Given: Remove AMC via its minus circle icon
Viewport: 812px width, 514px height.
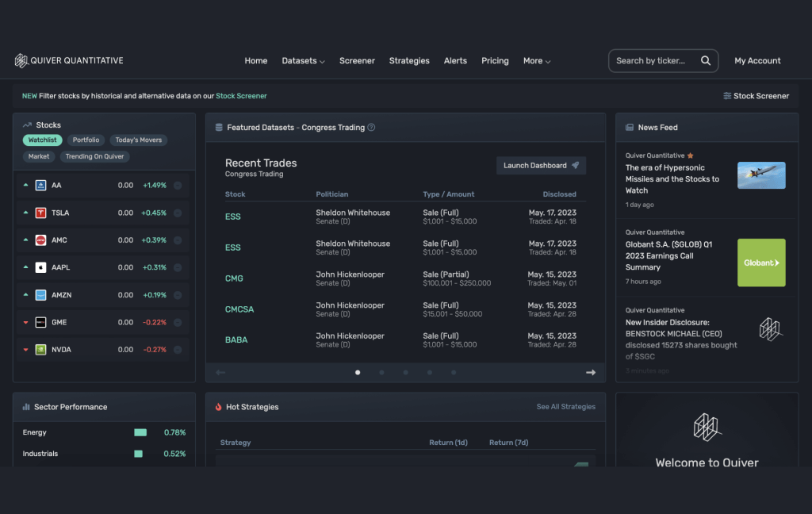Looking at the screenshot, I should 178,240.
